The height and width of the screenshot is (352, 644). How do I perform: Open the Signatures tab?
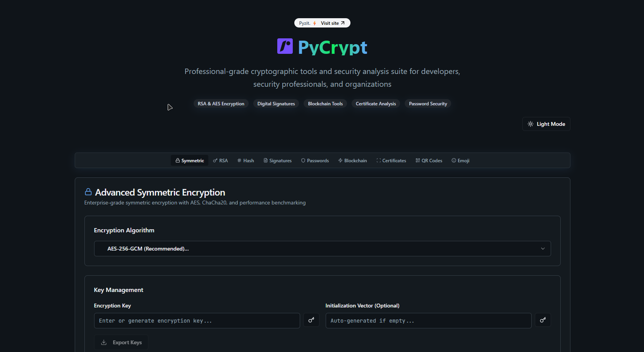pos(278,161)
